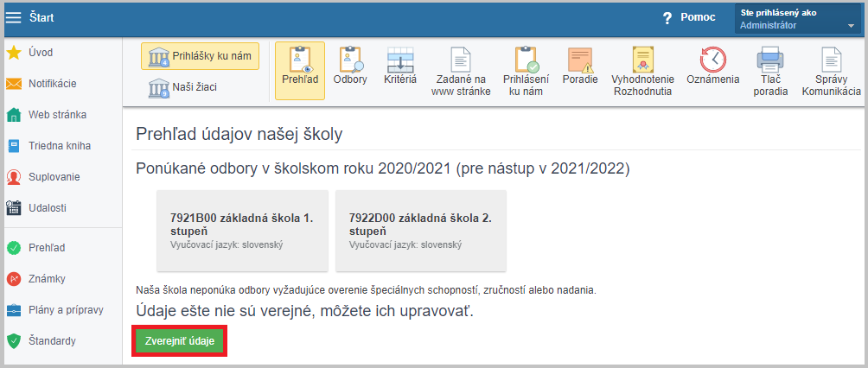Click the Plány a prípravy briefcase icon
Viewport: 868px width, 368px height.
(13, 310)
